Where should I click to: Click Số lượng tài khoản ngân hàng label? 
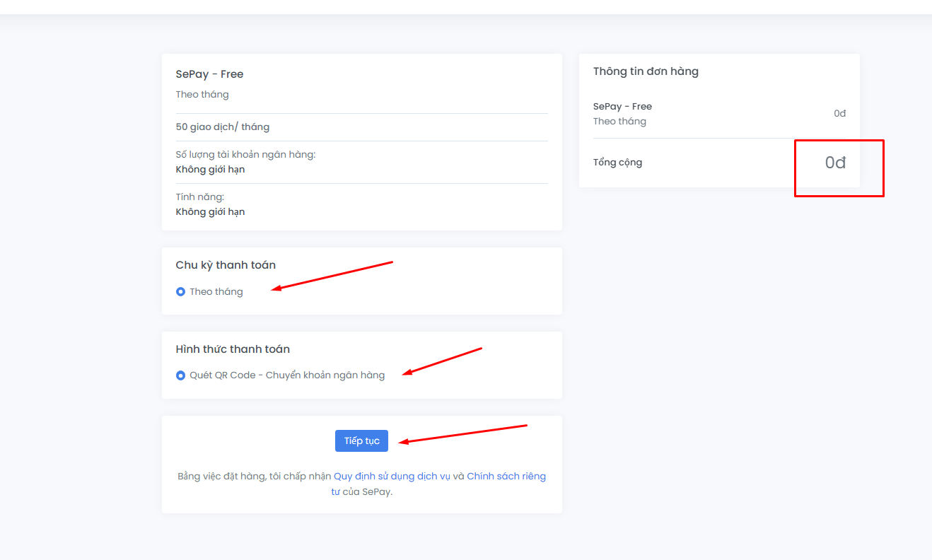pos(245,154)
